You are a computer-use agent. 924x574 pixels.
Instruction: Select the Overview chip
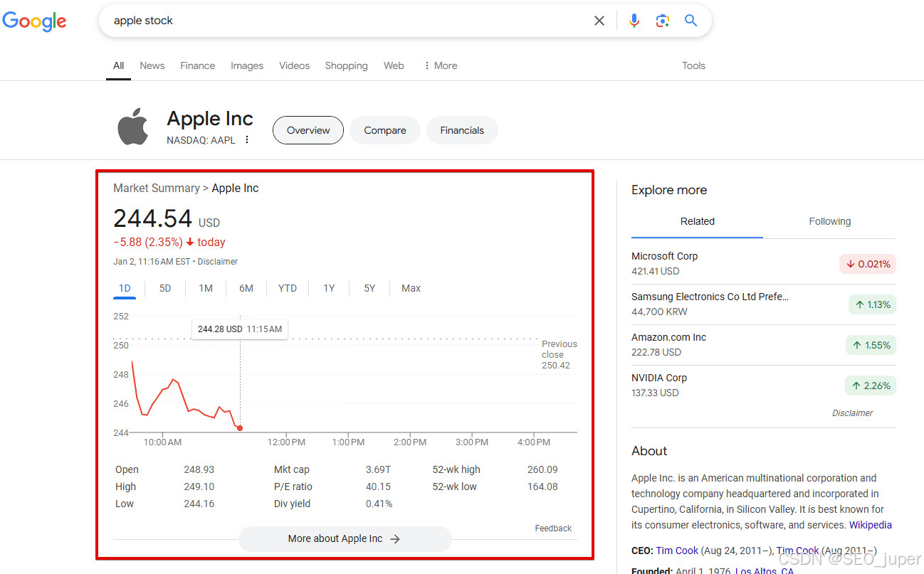(x=308, y=130)
